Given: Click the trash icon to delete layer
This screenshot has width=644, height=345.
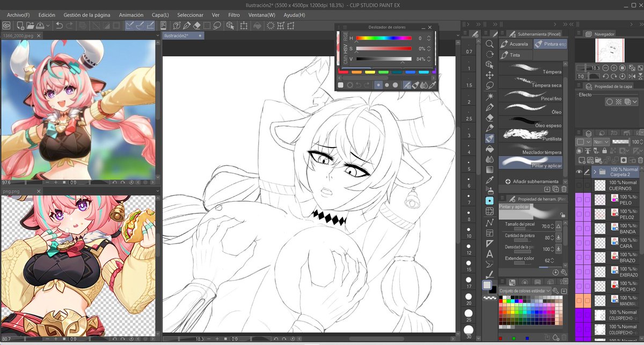Looking at the screenshot, I should [x=640, y=160].
